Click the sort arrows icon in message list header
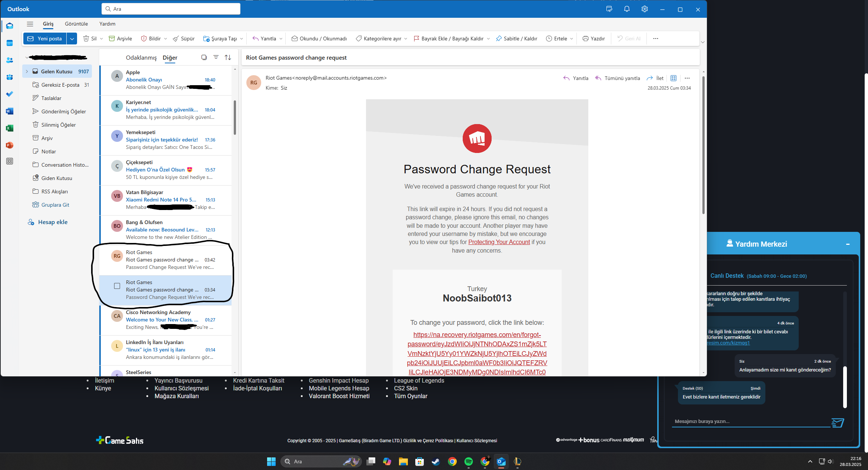Screen dimensions: 868x470 coord(228,57)
